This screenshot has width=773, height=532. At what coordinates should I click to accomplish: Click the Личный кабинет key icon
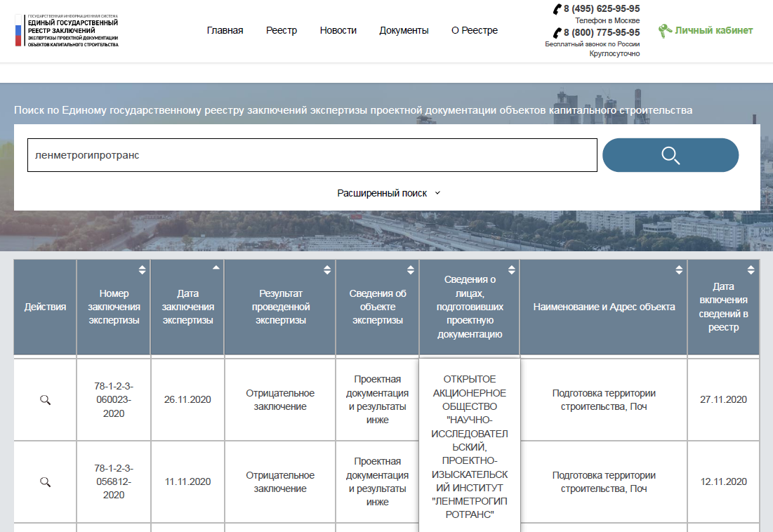pos(664,31)
